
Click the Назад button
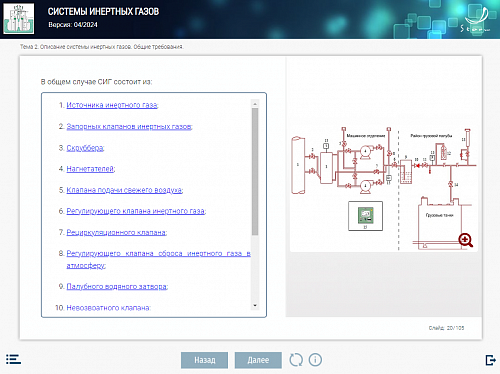(x=205, y=360)
